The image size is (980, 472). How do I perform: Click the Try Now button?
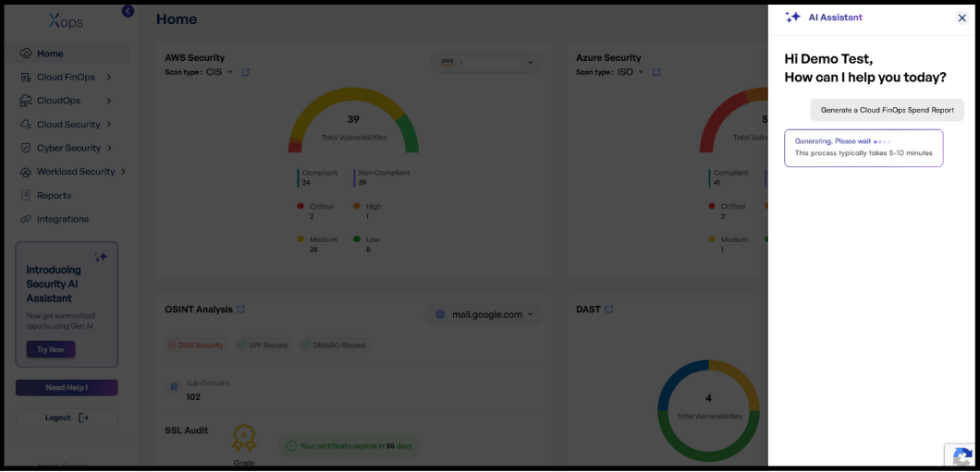[51, 350]
